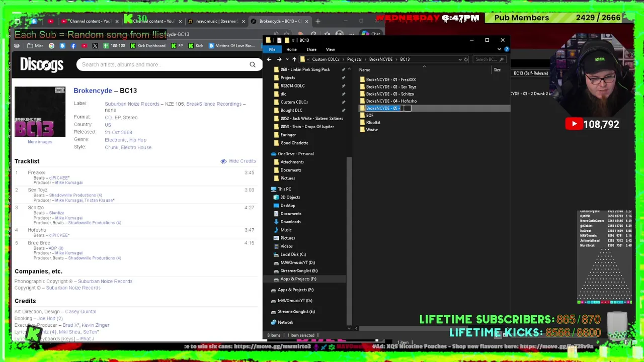644x362 pixels.
Task: Go back in File Explorer
Action: point(269,59)
